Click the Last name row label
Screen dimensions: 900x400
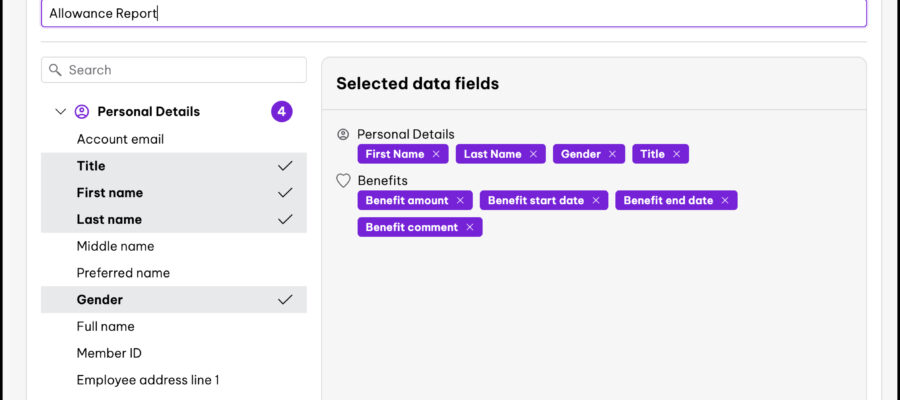(x=109, y=219)
